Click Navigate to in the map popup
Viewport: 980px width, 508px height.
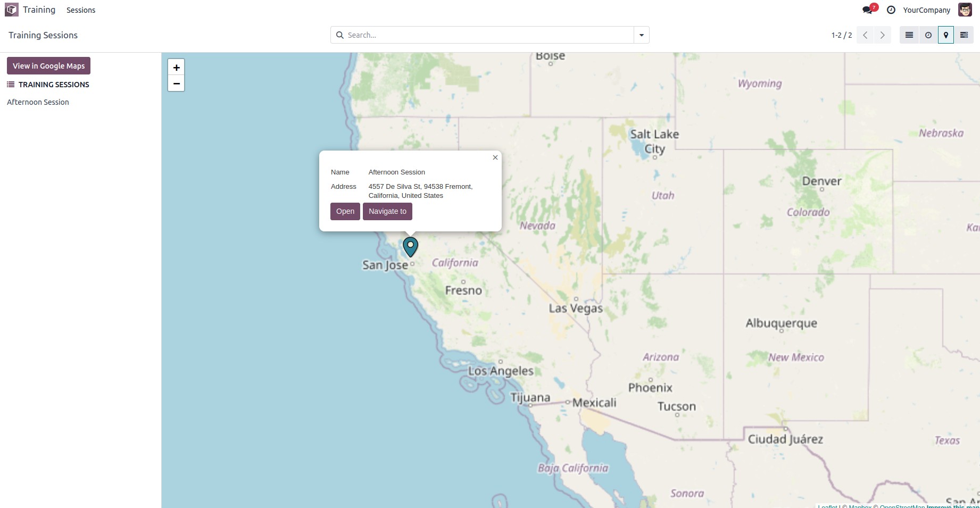387,211
